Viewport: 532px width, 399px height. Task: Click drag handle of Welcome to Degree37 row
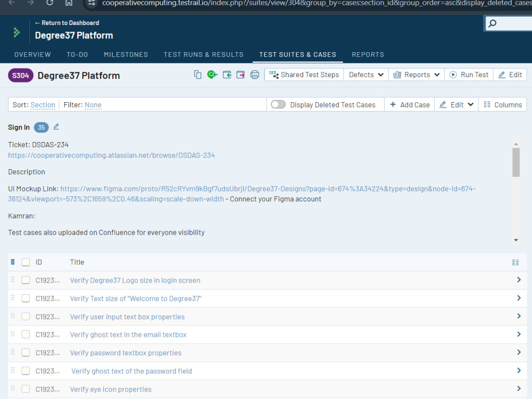pos(13,298)
